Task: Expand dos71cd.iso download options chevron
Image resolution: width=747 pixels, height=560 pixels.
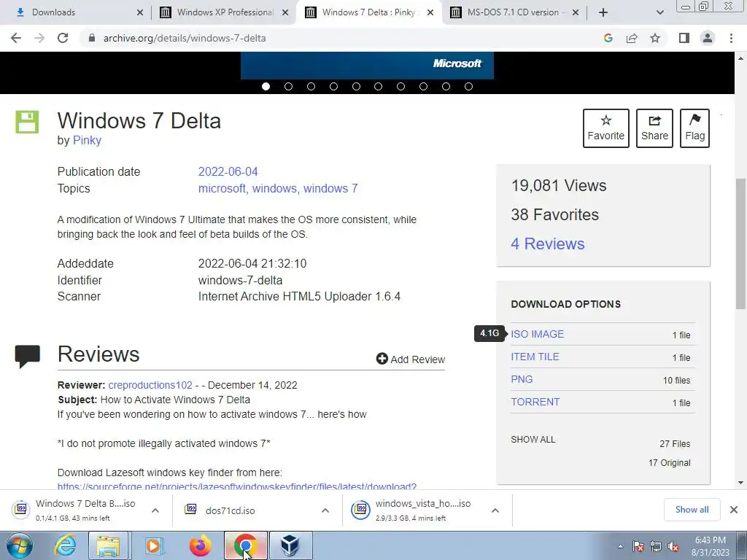Action: [x=325, y=510]
